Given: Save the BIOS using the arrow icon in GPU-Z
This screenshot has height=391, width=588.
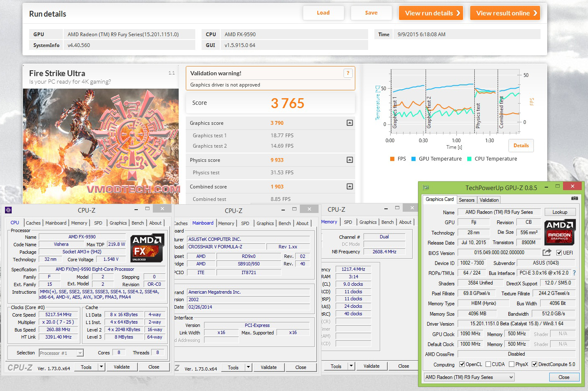Looking at the screenshot, I should coord(547,252).
